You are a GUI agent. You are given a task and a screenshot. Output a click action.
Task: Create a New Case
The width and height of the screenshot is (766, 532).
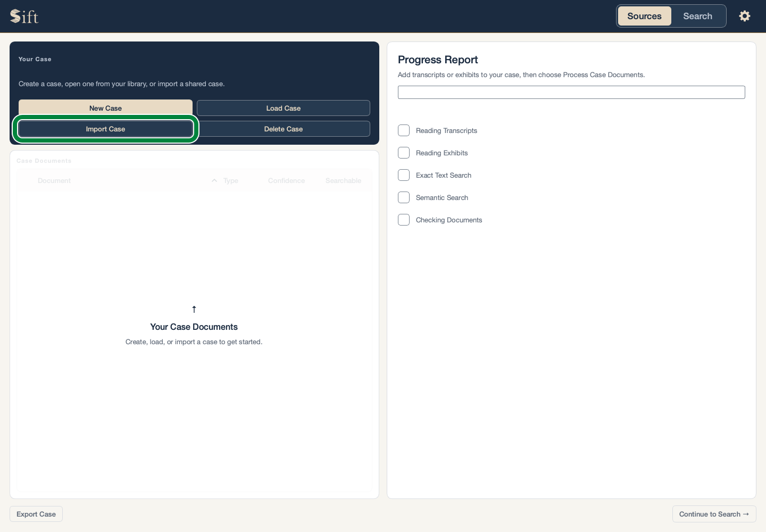tap(105, 108)
